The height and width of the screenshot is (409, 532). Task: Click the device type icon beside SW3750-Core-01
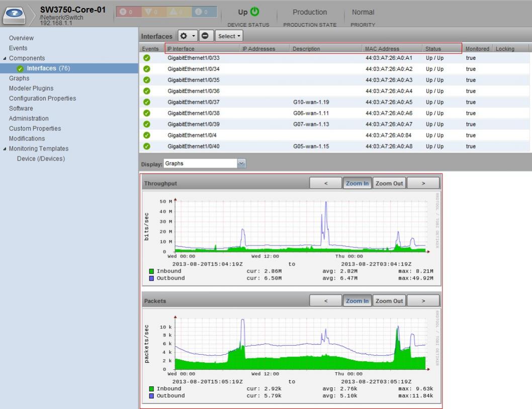[x=16, y=14]
